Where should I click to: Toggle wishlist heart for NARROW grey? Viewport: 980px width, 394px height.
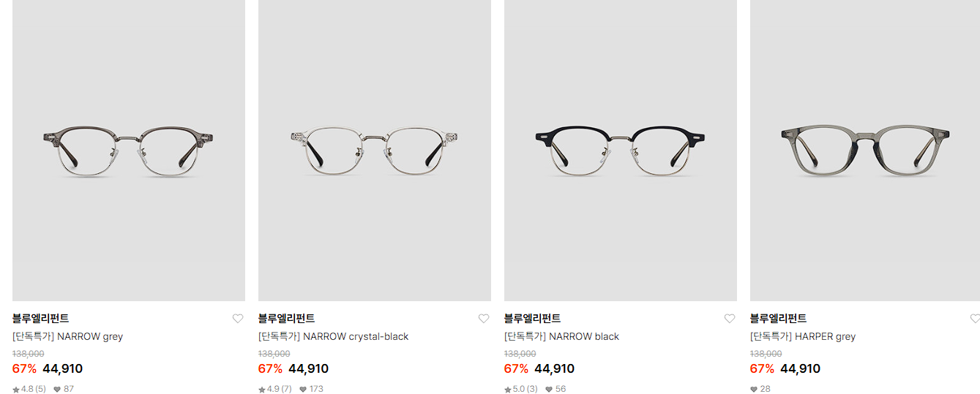point(238,319)
